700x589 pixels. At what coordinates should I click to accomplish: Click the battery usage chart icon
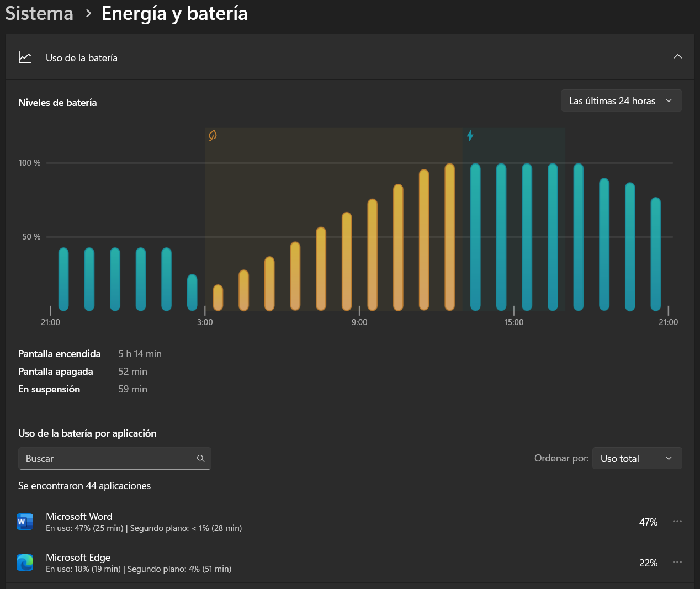25,57
